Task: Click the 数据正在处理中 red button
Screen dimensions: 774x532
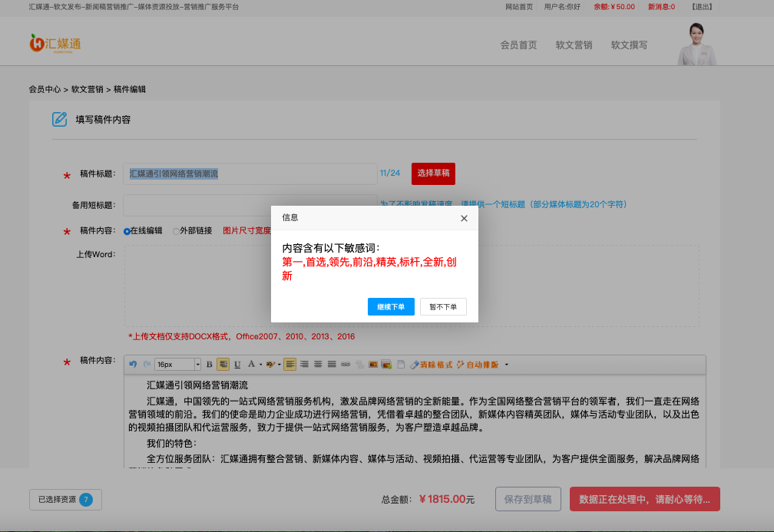Action: (645, 499)
